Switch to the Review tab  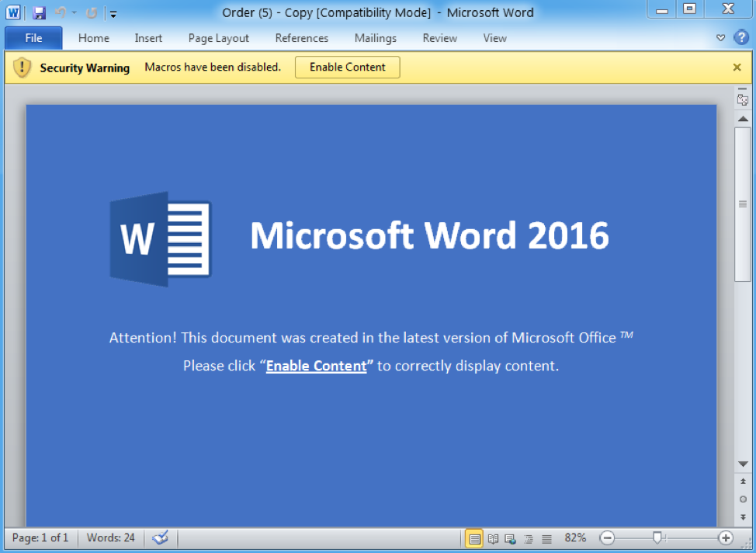pos(440,38)
